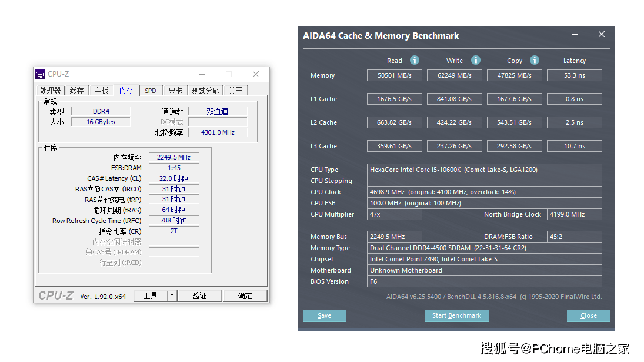Click the Memory Read value 50501 MB/s
644x362 pixels.
(394, 75)
